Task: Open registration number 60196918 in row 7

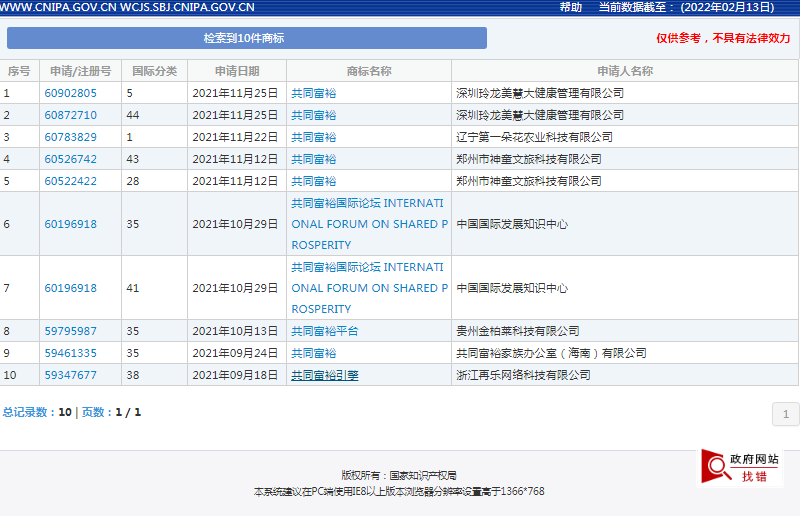Action: (70, 288)
